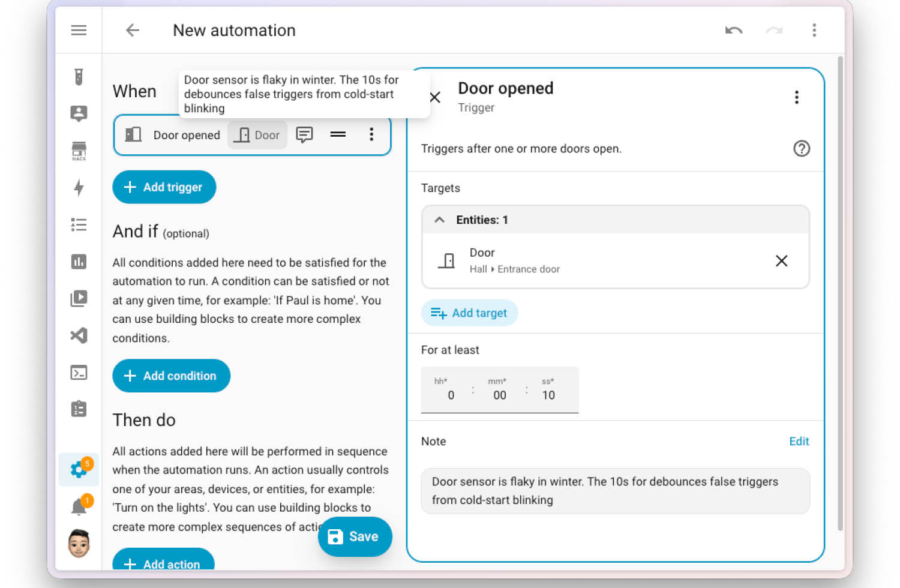Close the Door opened trigger panel
Image resolution: width=900 pixels, height=588 pixels.
click(x=435, y=97)
